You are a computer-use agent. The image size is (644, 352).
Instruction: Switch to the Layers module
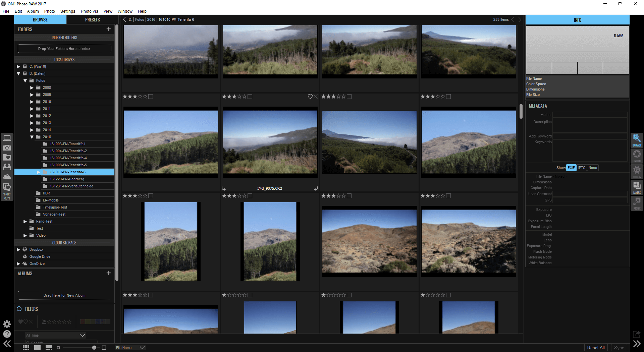click(x=637, y=187)
